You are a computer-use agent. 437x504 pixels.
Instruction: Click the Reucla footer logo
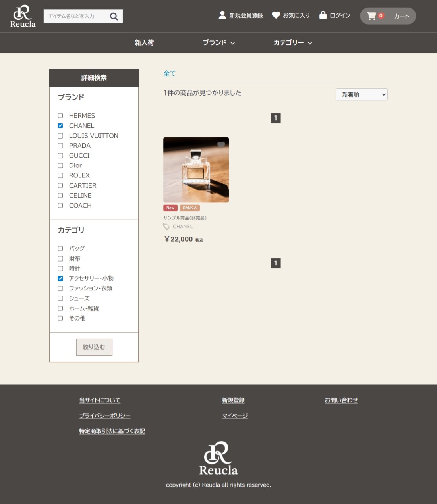coord(218,458)
